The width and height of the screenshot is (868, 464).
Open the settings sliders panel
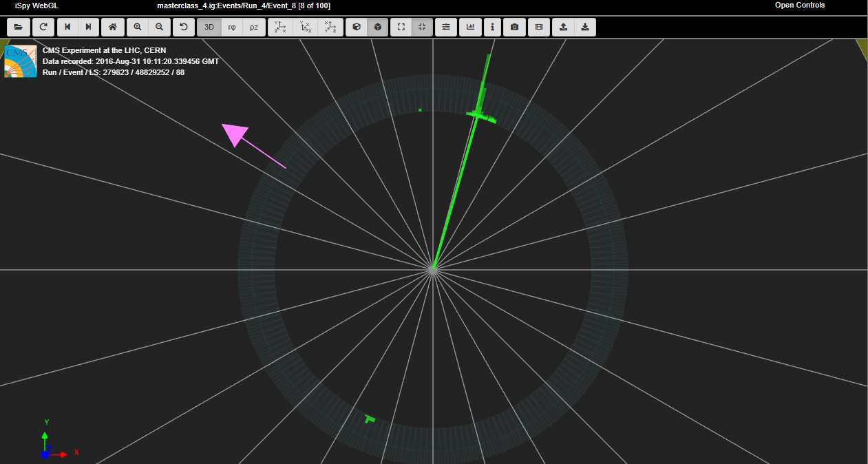(x=446, y=27)
